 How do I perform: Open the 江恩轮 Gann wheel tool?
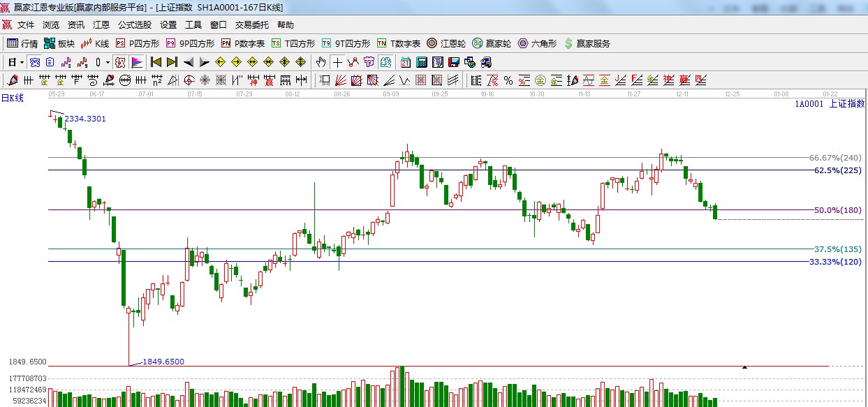point(446,43)
